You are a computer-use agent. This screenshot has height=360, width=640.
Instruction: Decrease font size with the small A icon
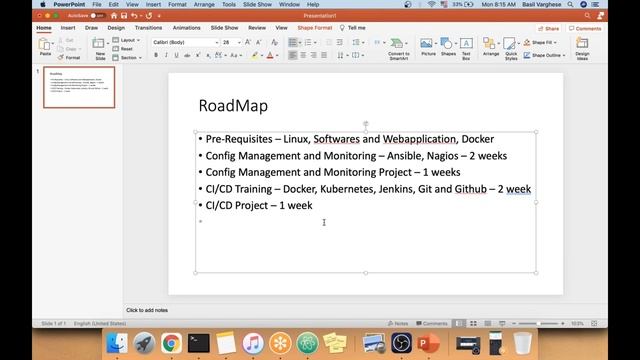(x=258, y=42)
